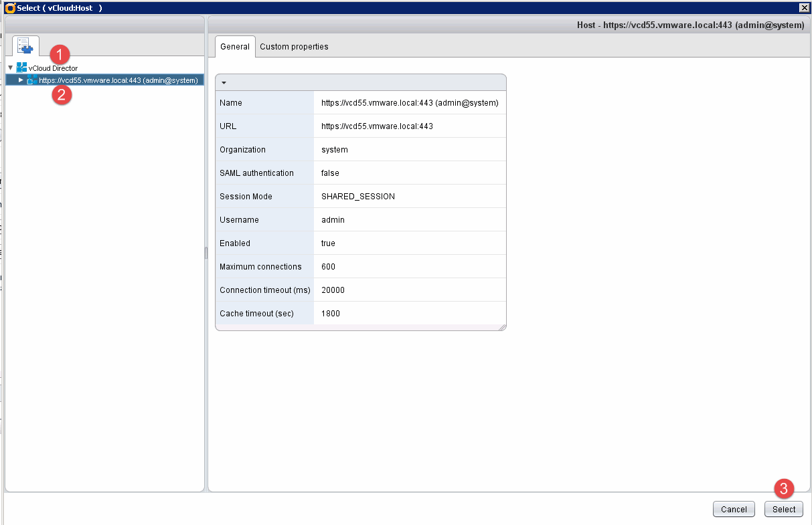Viewport: 812px width, 525px height.
Task: Close the Select vCloud:Host dialog
Action: click(x=804, y=7)
